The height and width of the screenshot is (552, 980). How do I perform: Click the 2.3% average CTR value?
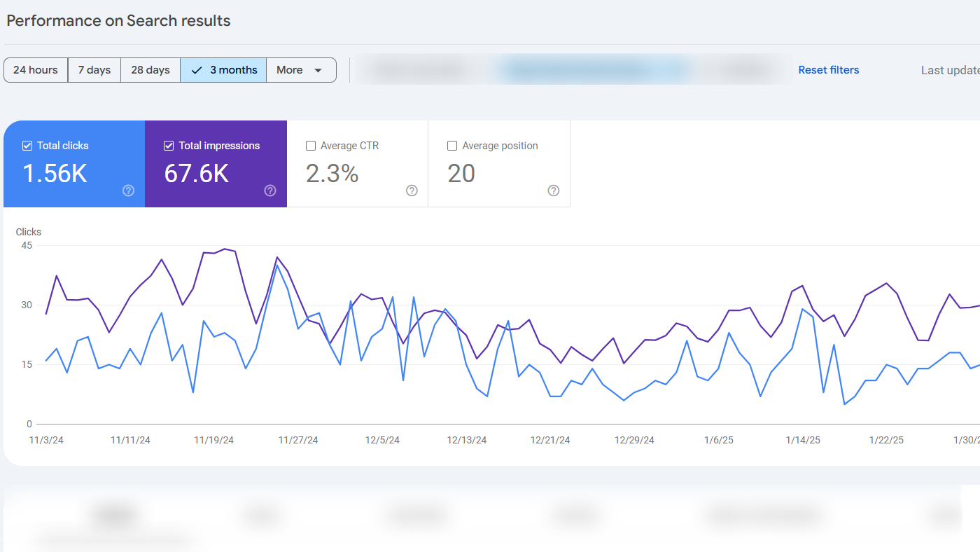332,174
